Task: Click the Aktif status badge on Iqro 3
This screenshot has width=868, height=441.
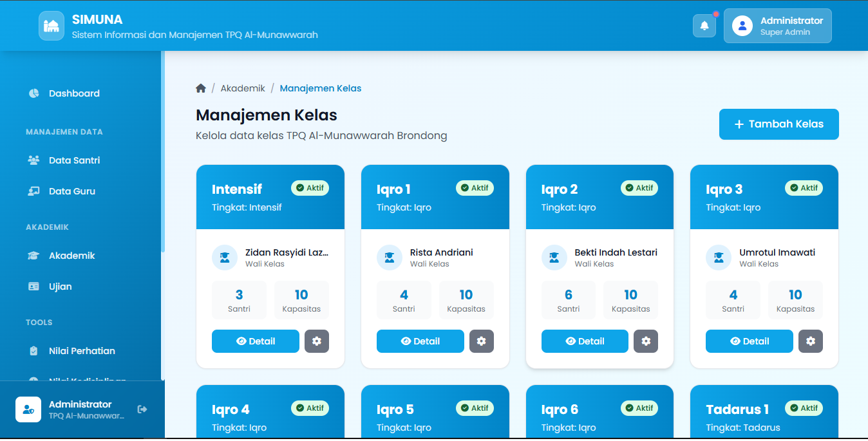Action: pyautogui.click(x=804, y=188)
